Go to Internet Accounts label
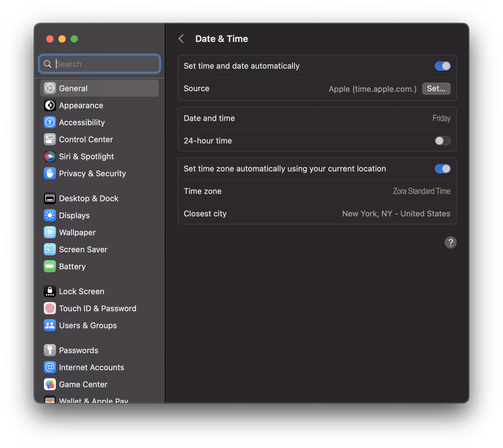This screenshot has width=503, height=448. click(x=92, y=367)
